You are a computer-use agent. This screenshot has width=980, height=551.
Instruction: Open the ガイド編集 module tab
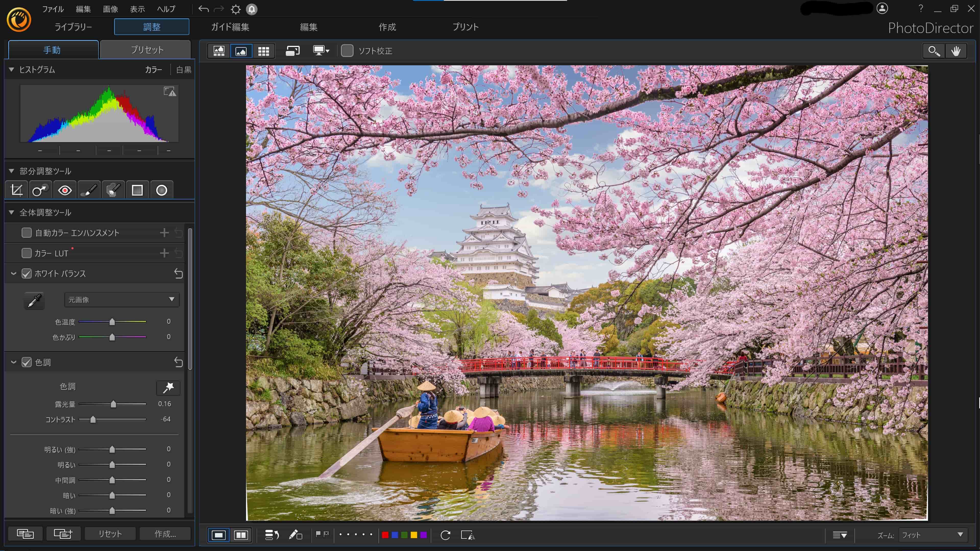[x=230, y=27]
